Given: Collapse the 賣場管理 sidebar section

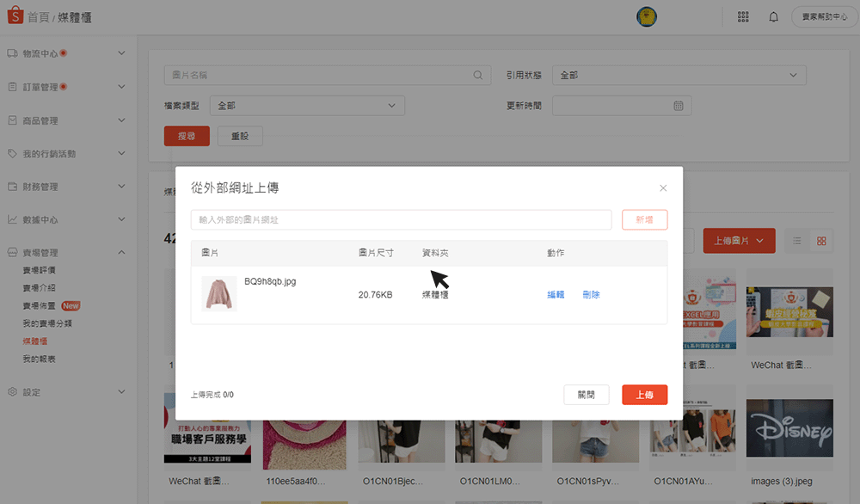Looking at the screenshot, I should 121,253.
